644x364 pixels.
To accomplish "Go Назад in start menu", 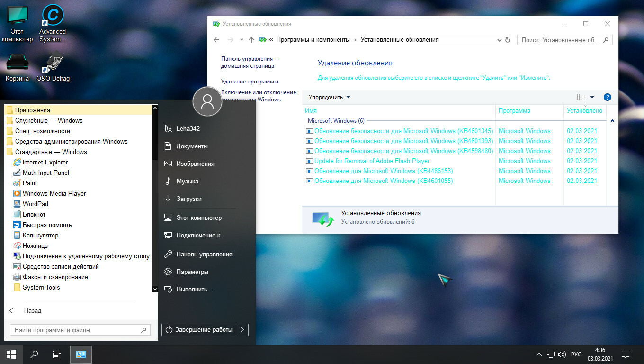I will click(26, 311).
